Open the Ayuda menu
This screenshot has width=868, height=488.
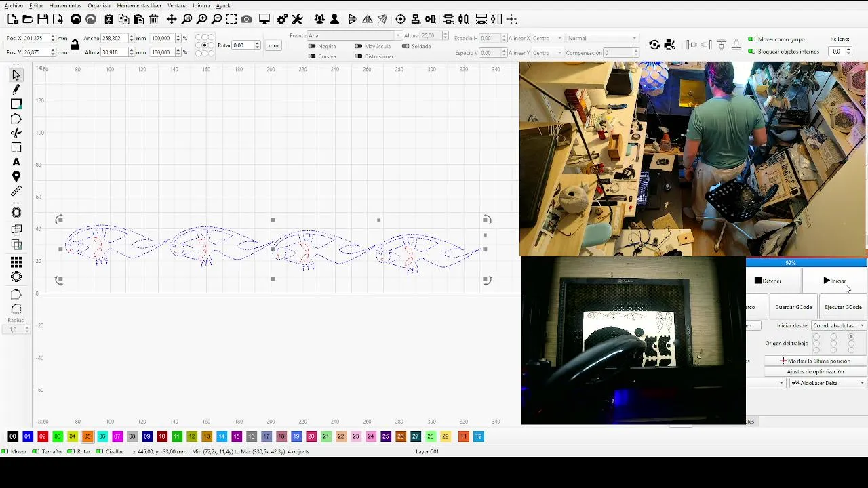point(224,5)
